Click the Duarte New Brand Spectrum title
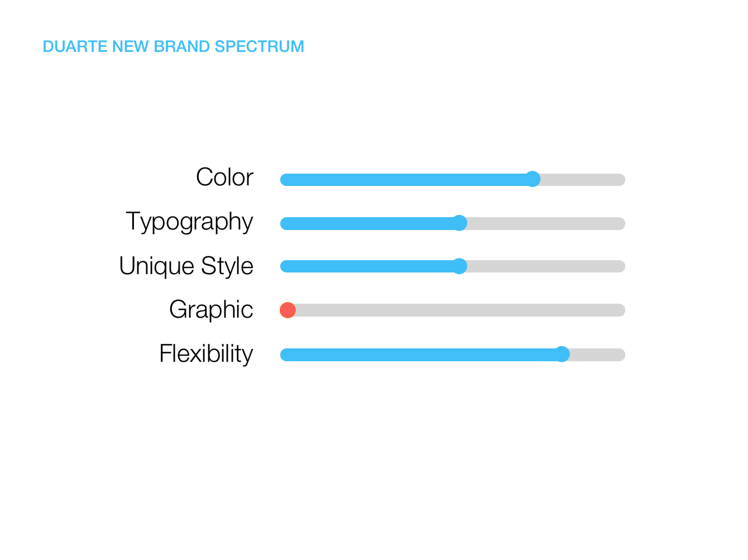 174,46
